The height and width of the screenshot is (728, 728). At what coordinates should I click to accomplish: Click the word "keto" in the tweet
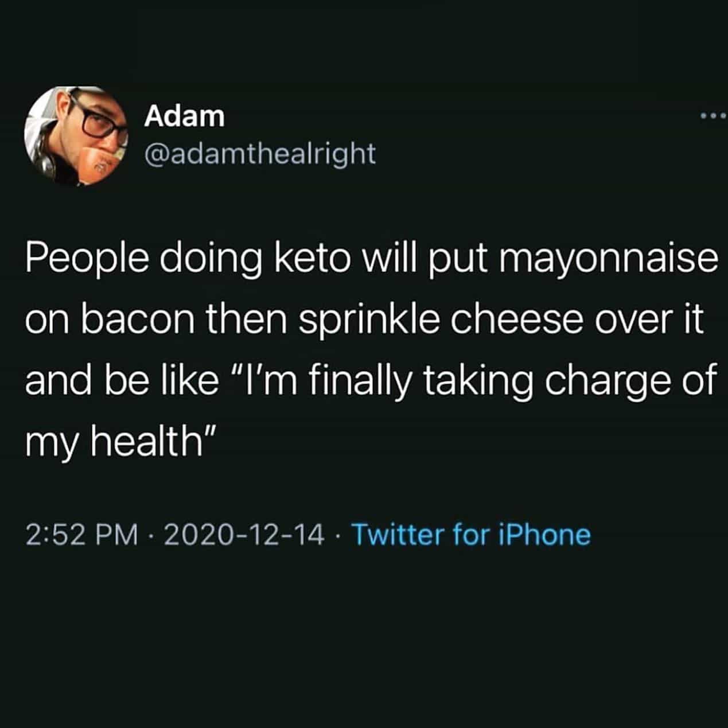coord(312,259)
